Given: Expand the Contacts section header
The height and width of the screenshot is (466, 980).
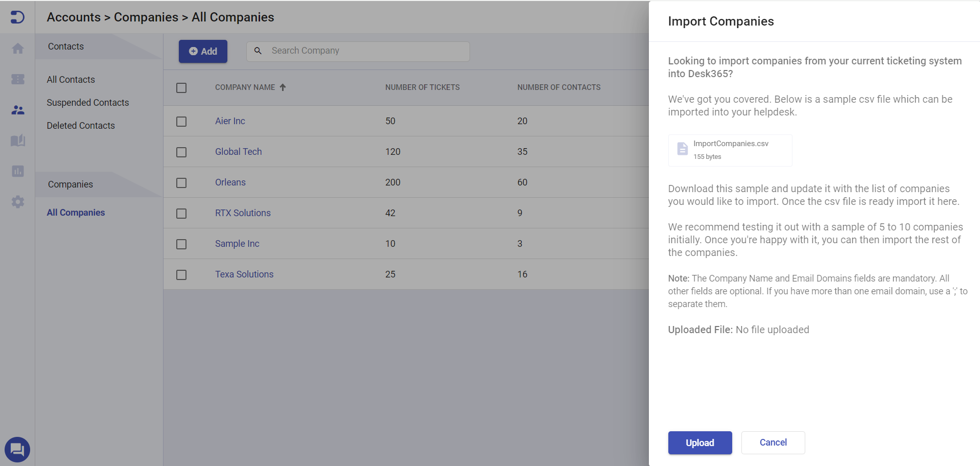Looking at the screenshot, I should click(65, 46).
